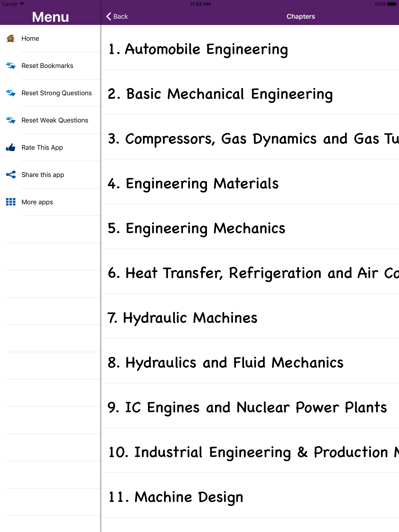Click the grid icon beside More apps
399x532 pixels.
tap(11, 202)
